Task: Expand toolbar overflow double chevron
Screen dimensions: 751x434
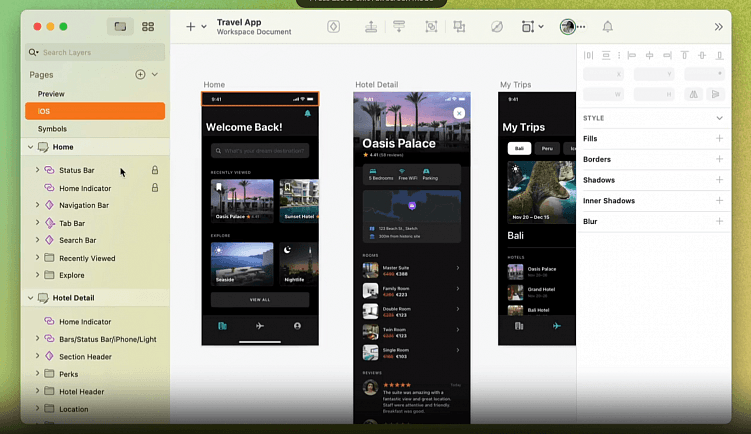Action: pyautogui.click(x=718, y=27)
